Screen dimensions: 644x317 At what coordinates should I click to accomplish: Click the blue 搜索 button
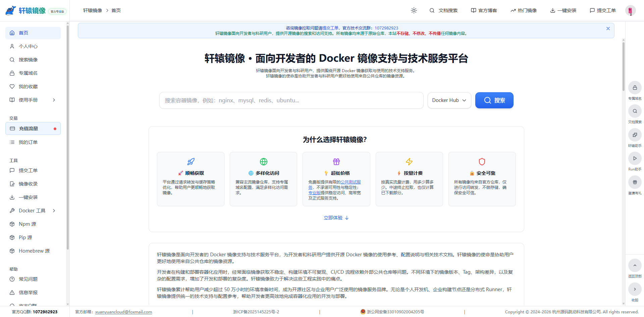pyautogui.click(x=494, y=100)
